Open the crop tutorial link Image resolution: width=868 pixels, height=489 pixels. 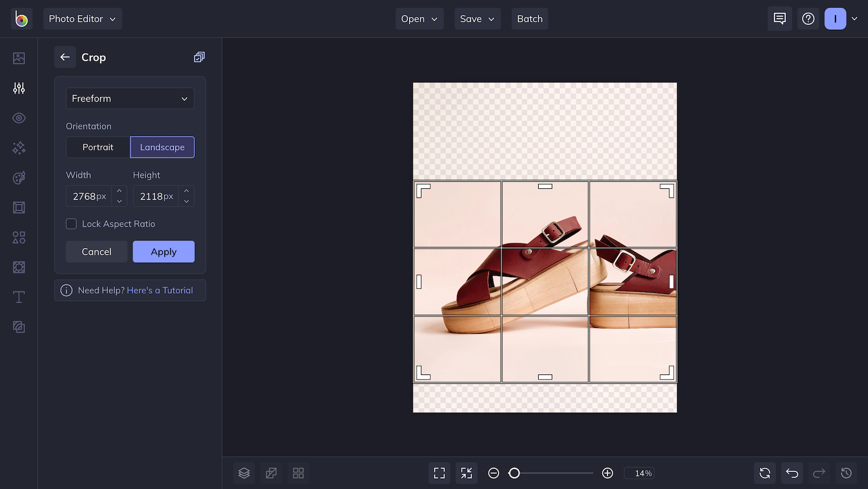tap(159, 290)
